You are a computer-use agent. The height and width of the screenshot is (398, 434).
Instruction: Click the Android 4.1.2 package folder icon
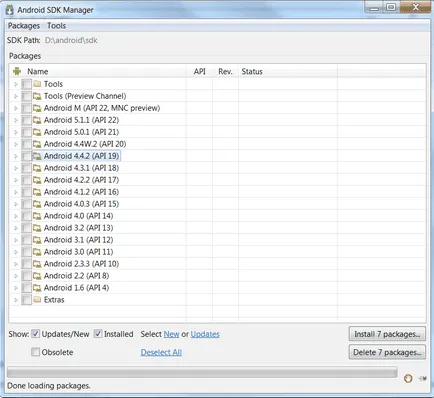point(37,192)
